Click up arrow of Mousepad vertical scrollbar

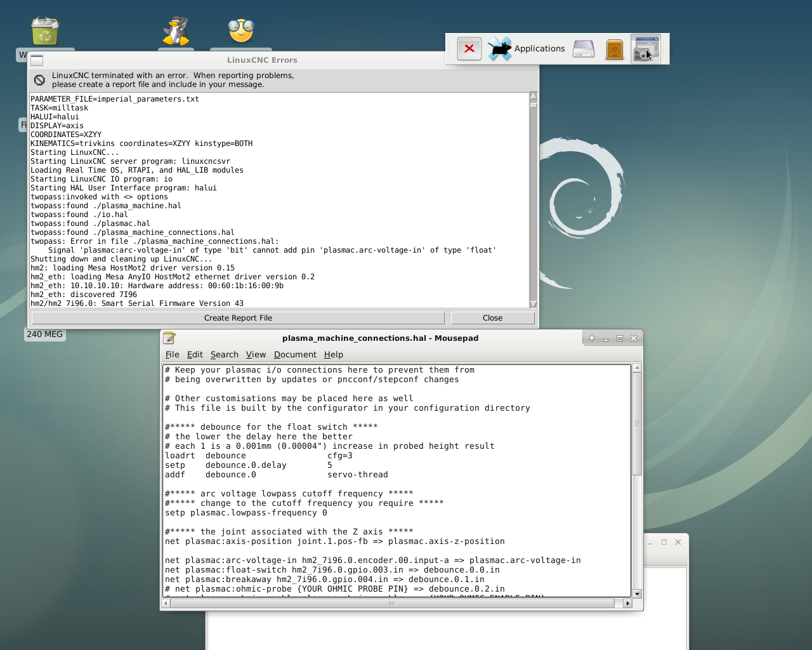(x=637, y=368)
